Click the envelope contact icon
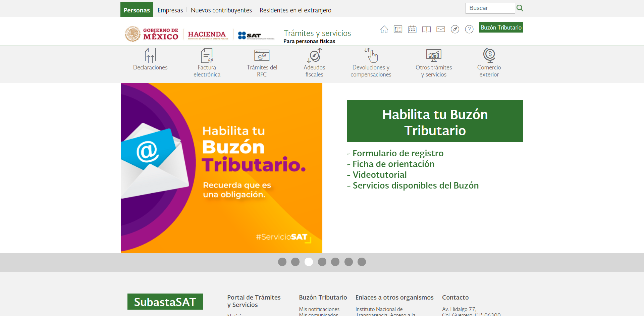The height and width of the screenshot is (316, 644). pyautogui.click(x=441, y=29)
